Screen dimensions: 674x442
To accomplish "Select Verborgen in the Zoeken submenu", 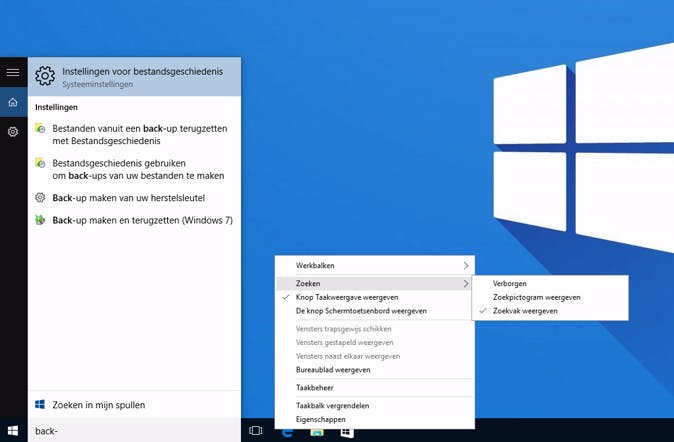I will click(550, 283).
